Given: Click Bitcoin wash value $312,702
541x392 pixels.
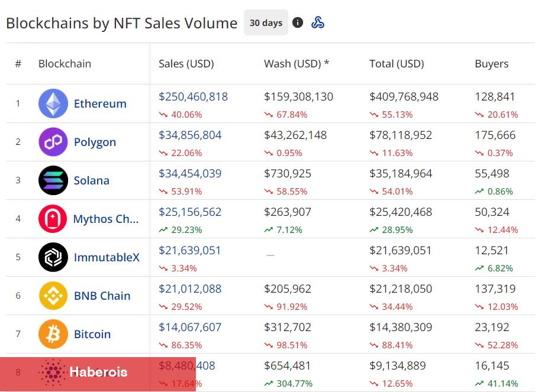Looking at the screenshot, I should (x=288, y=327).
